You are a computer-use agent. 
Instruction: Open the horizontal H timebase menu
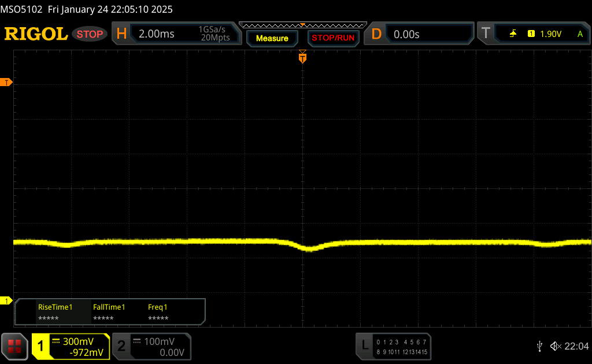(121, 34)
